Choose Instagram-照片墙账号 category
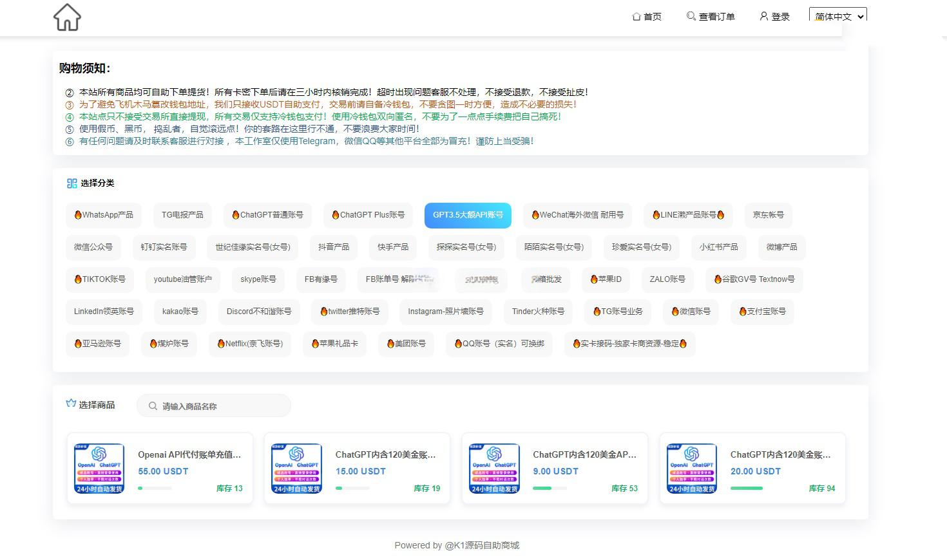The image size is (947, 560). pyautogui.click(x=446, y=312)
